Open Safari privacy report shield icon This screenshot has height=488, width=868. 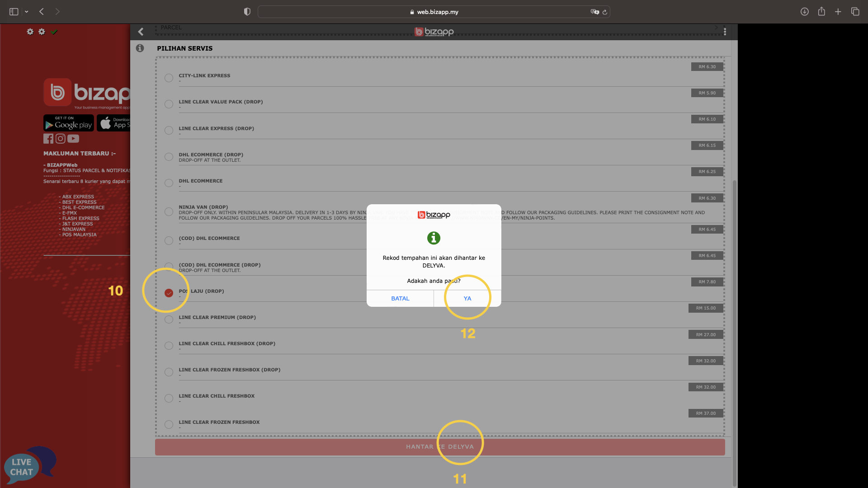247,12
